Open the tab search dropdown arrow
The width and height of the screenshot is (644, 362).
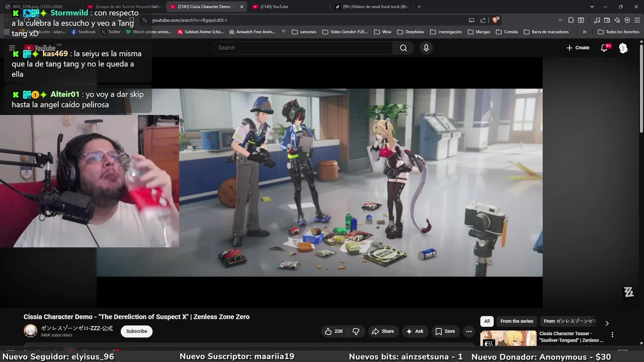[592, 7]
